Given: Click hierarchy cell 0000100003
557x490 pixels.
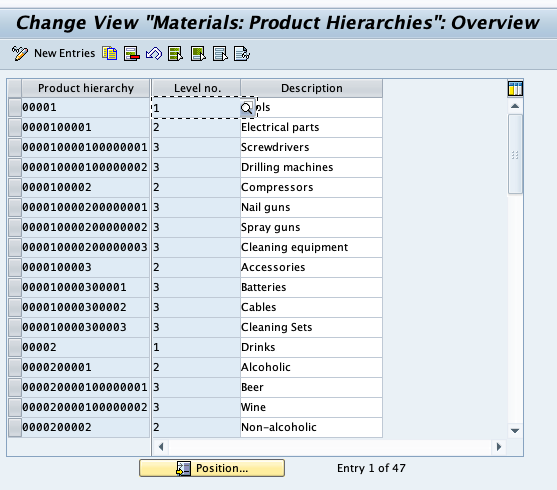Looking at the screenshot, I should point(86,268).
